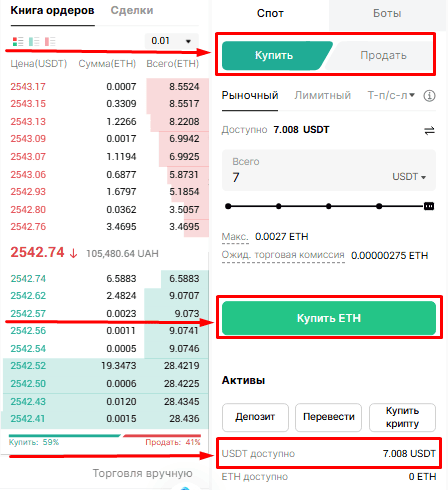Set amount slider to 50% point

pos(329,206)
